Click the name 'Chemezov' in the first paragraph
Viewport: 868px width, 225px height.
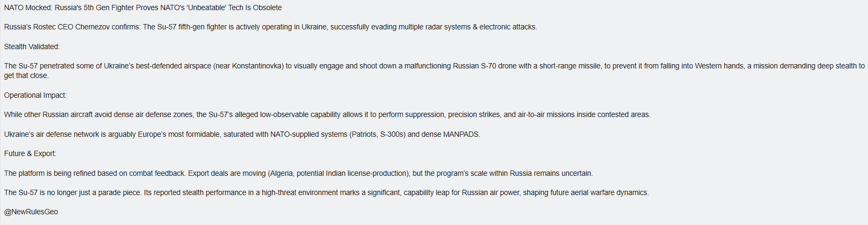click(92, 27)
